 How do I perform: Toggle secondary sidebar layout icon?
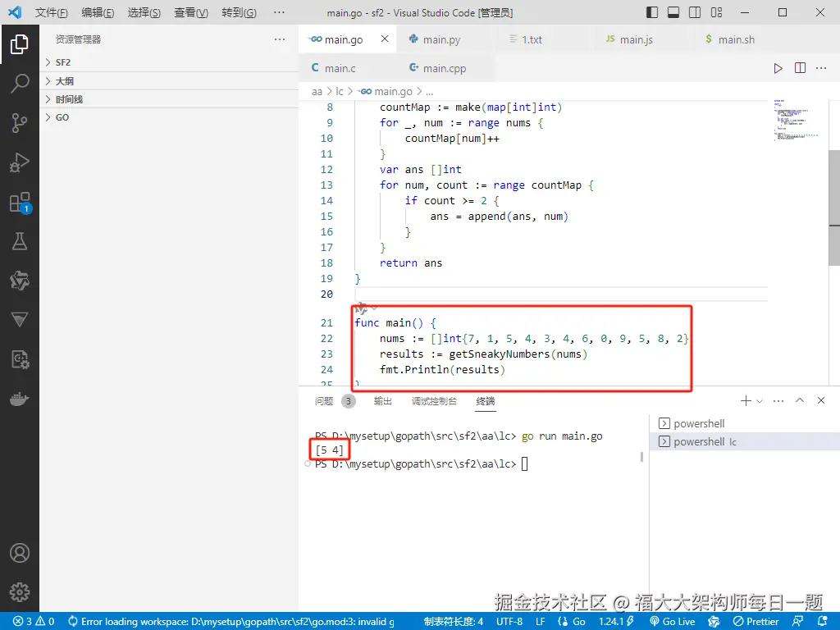point(695,12)
